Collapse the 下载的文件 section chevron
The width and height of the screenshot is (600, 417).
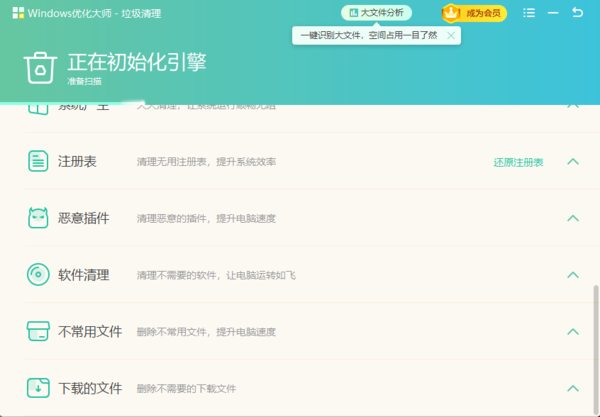coord(573,388)
